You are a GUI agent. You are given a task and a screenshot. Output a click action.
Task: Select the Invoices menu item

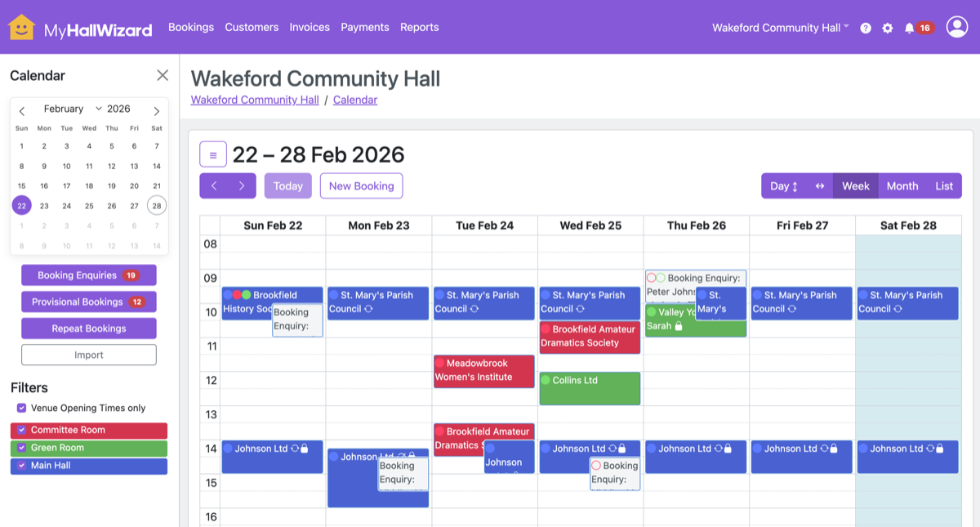pyautogui.click(x=310, y=26)
